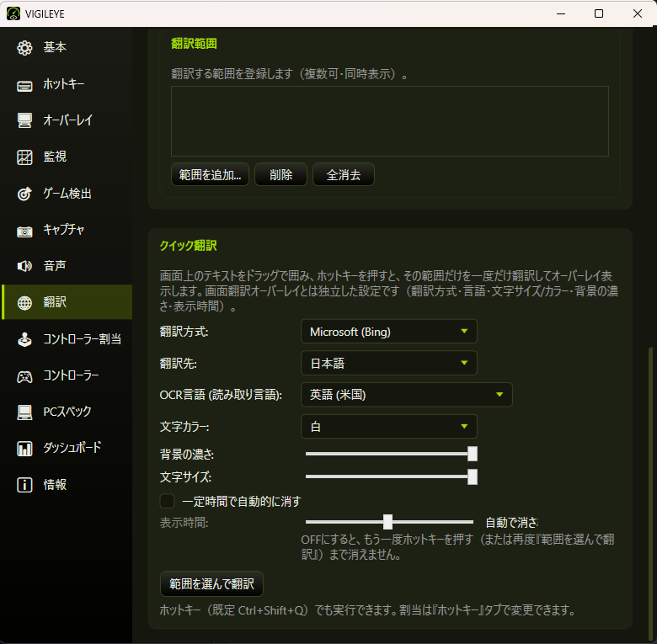This screenshot has height=644, width=657.
Task: Open the 監視 tab
Action: (x=67, y=157)
